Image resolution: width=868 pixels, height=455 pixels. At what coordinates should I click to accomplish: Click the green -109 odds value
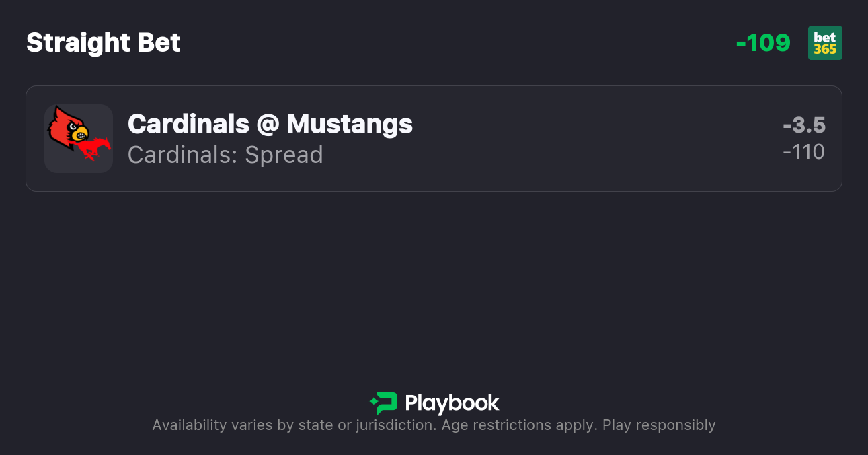[764, 42]
